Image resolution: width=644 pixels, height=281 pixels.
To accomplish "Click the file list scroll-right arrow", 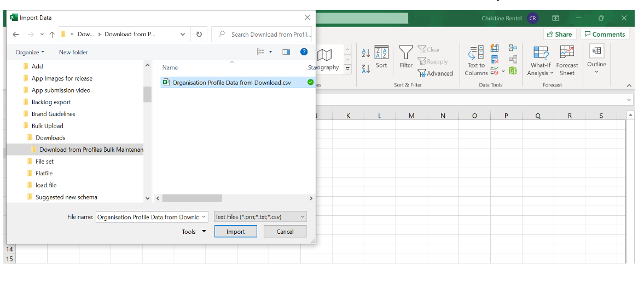I will (x=311, y=198).
